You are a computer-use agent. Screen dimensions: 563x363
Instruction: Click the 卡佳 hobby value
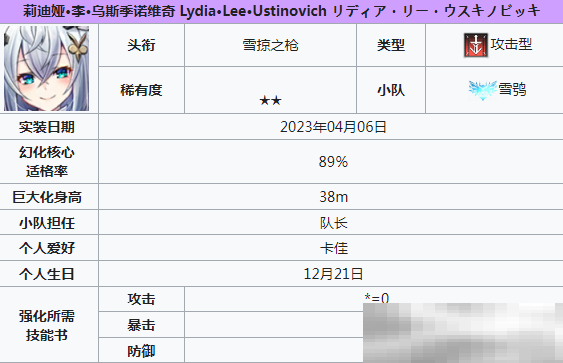pos(334,248)
